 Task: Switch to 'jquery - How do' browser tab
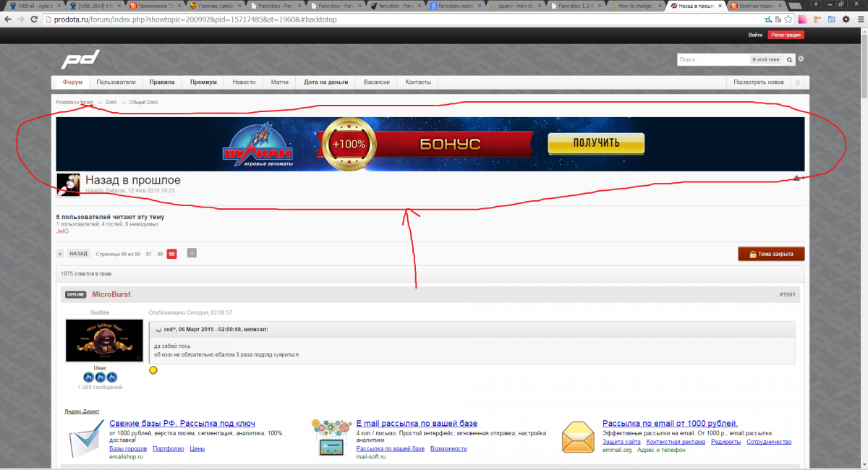pos(514,5)
